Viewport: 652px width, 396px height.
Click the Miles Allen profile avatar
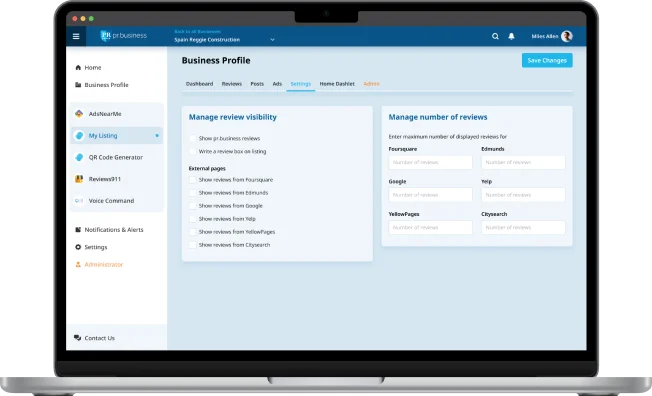[566, 36]
